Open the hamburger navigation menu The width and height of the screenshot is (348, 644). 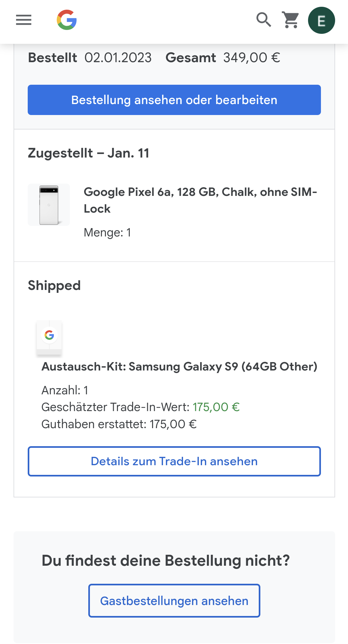tap(24, 20)
